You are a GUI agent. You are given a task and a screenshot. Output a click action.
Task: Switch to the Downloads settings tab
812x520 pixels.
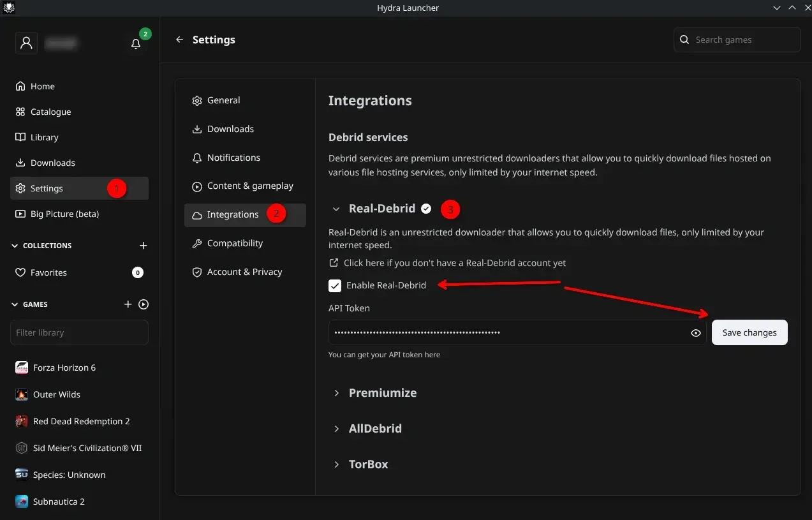point(245,129)
